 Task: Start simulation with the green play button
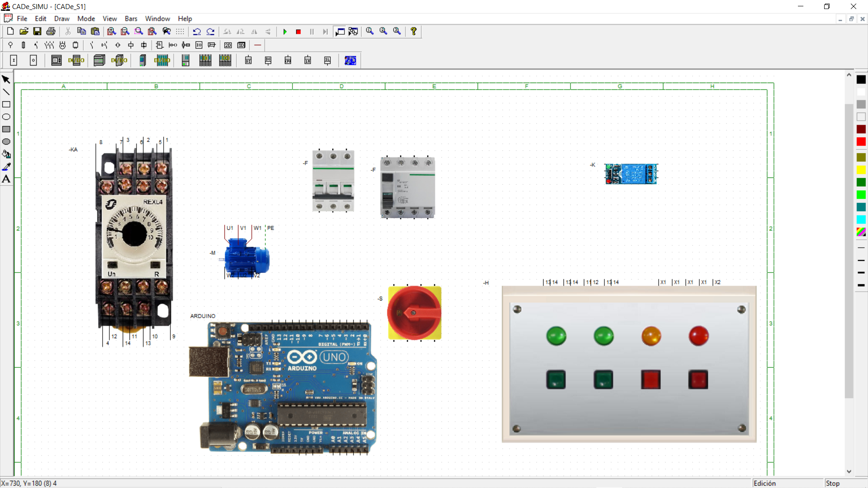285,32
